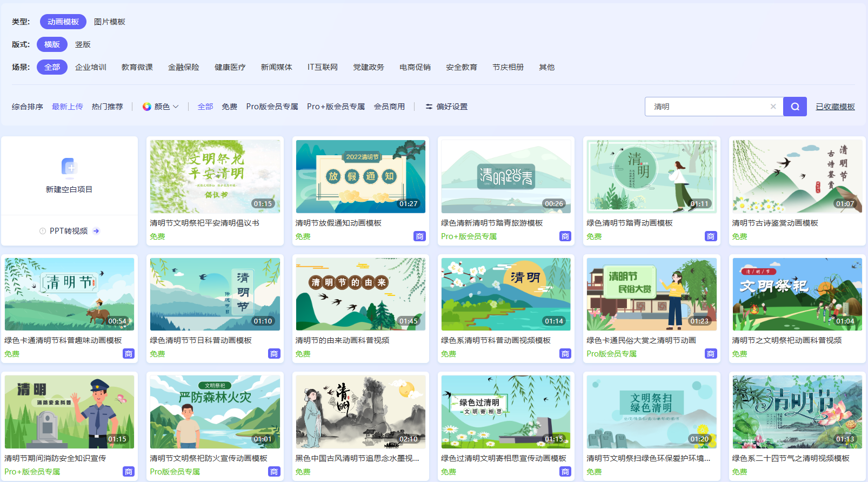
Task: Click the search input field containing 清明
Action: (708, 107)
